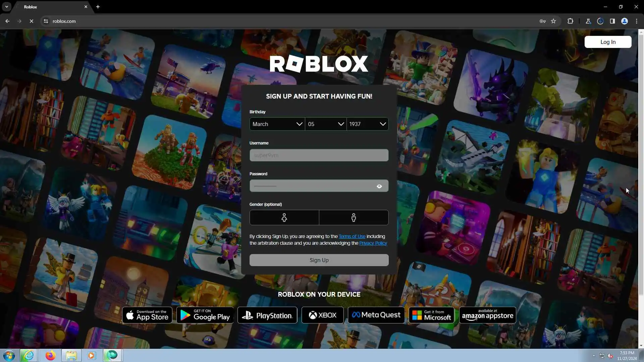Select the female gender option

[284, 218]
